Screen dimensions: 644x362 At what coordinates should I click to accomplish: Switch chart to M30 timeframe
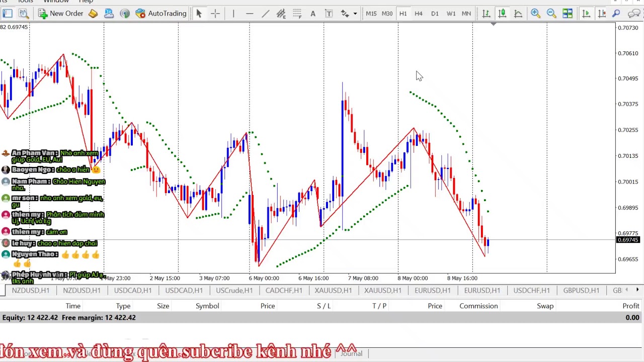(387, 14)
